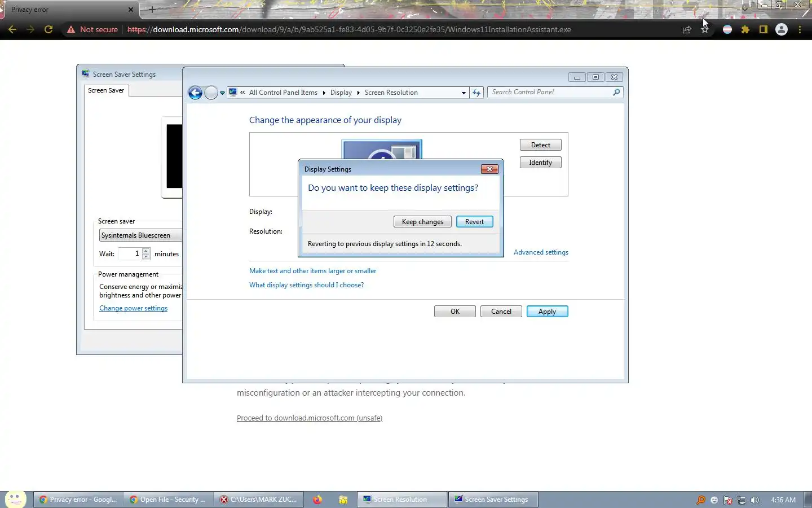This screenshot has width=812, height=508.
Task: Open What display settings should I choose link
Action: point(306,285)
